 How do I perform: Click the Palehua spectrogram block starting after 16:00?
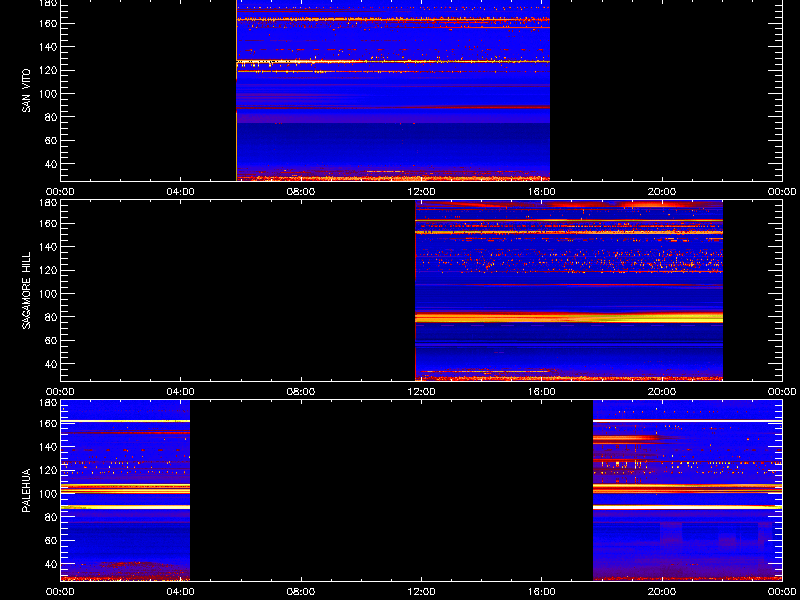(x=687, y=491)
